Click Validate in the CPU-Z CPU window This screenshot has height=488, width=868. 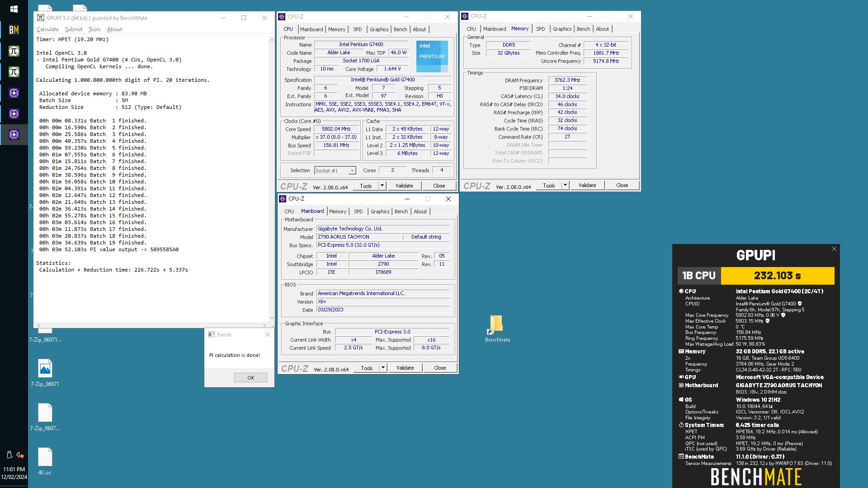click(404, 186)
